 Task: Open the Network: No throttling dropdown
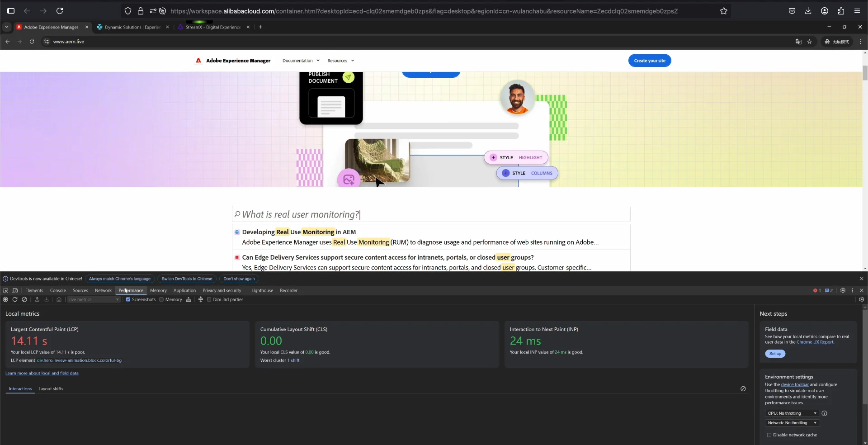coord(792,423)
